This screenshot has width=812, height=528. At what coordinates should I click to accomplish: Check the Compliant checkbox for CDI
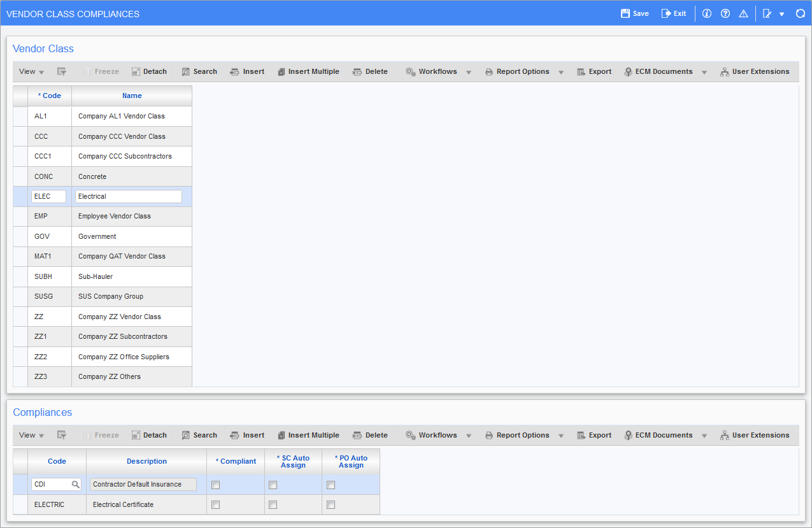click(x=215, y=485)
